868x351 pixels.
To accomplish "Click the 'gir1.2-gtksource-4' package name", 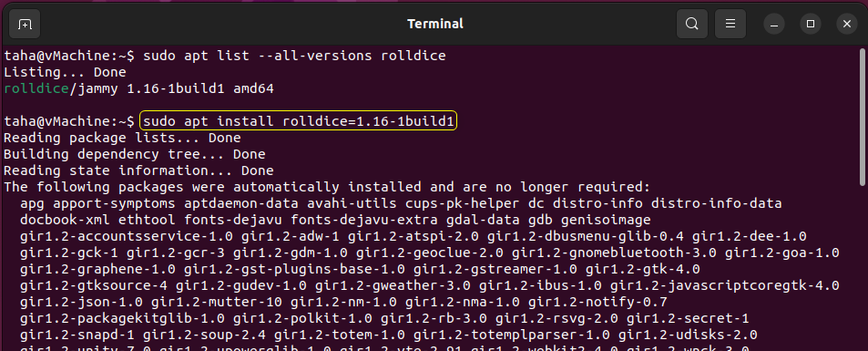I will (94, 285).
